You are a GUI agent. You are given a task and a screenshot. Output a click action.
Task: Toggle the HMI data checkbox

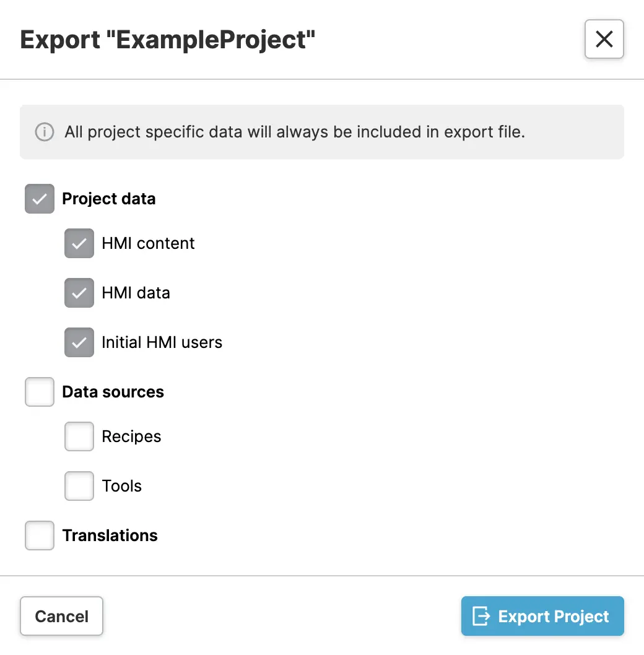(79, 293)
